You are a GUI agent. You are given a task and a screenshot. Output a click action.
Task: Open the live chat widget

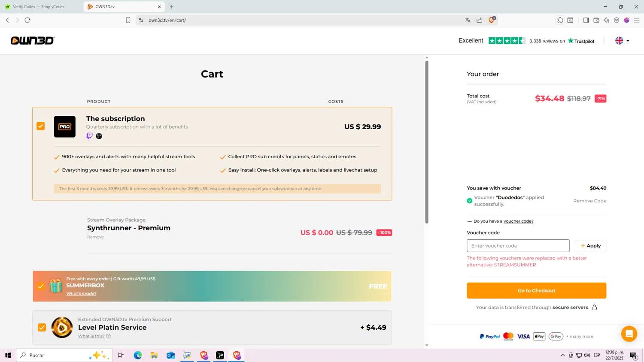point(629,334)
